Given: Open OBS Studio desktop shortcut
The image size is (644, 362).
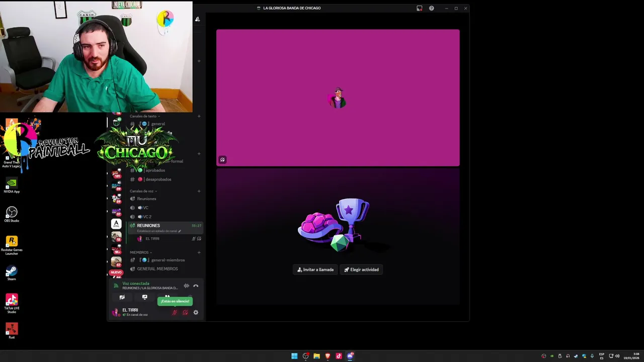Looking at the screenshot, I should [12, 214].
